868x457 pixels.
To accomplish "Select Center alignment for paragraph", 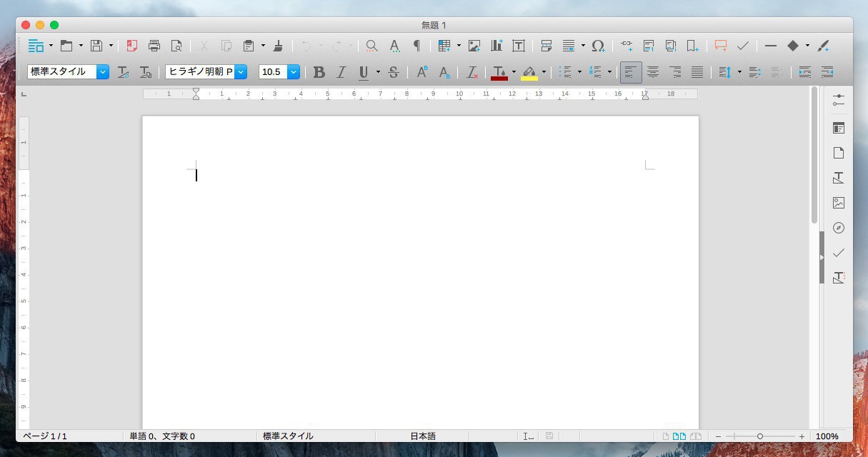I will click(x=653, y=72).
